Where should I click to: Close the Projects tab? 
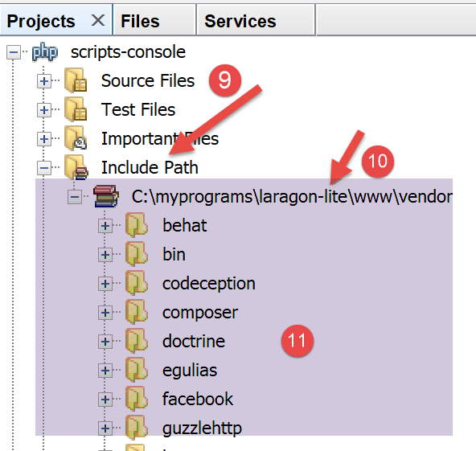click(x=98, y=21)
